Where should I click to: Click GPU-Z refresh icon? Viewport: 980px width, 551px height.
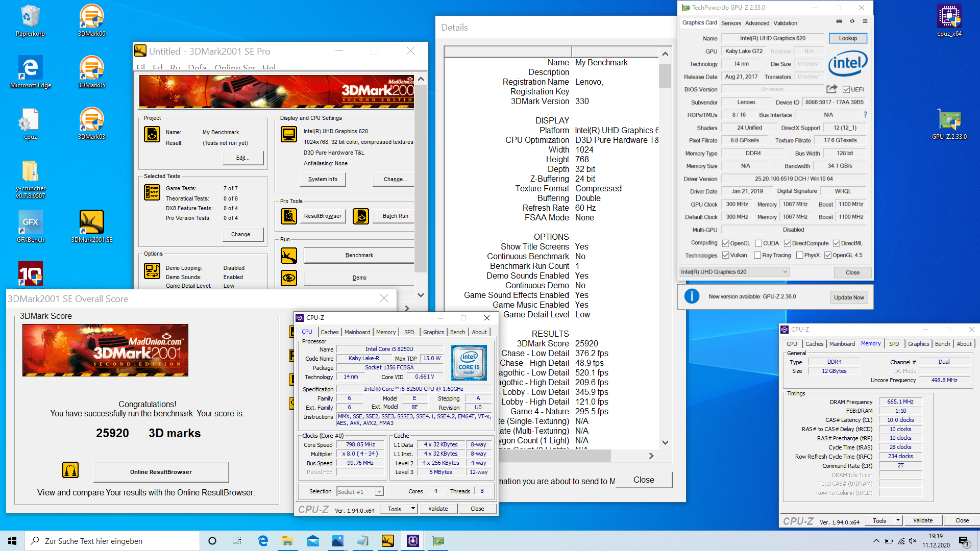click(852, 21)
